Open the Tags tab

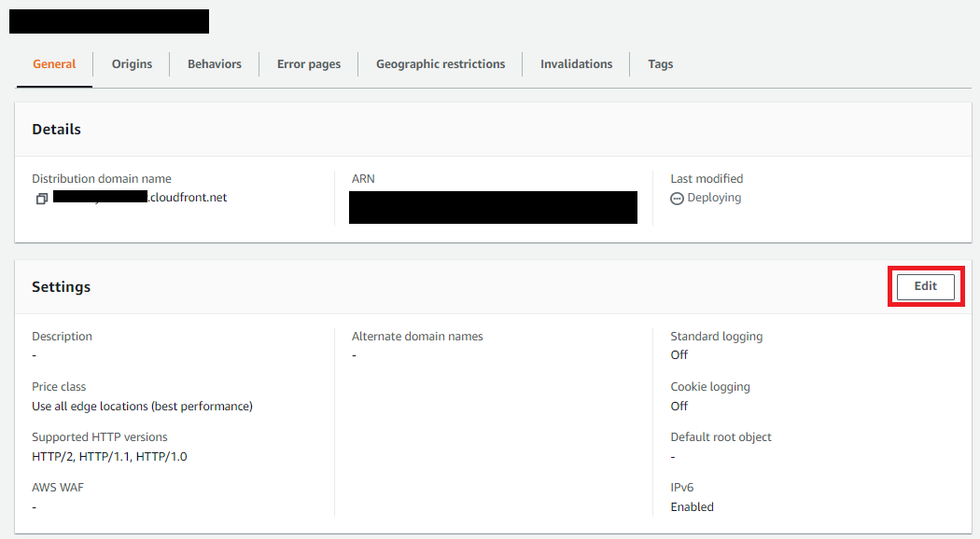pos(660,63)
